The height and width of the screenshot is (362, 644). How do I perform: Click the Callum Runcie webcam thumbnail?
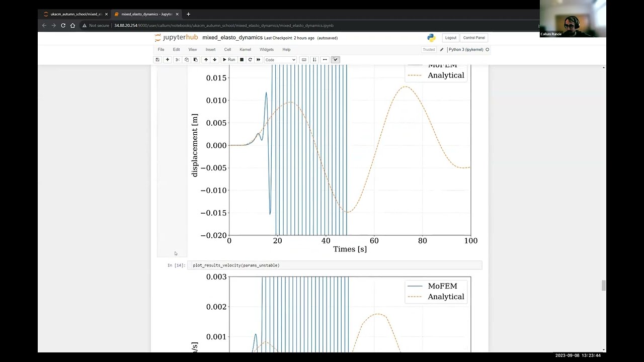[x=573, y=19]
